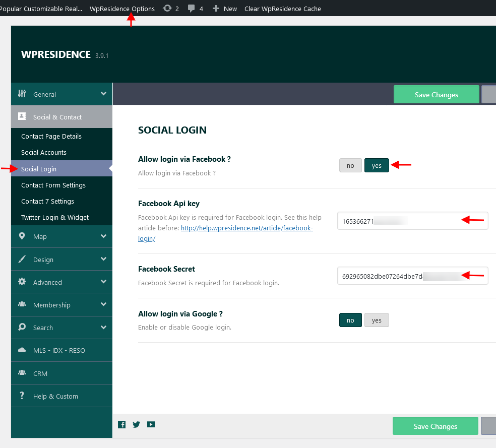The image size is (496, 448).
Task: Click the Help & Custom menu label
Action: (x=55, y=396)
